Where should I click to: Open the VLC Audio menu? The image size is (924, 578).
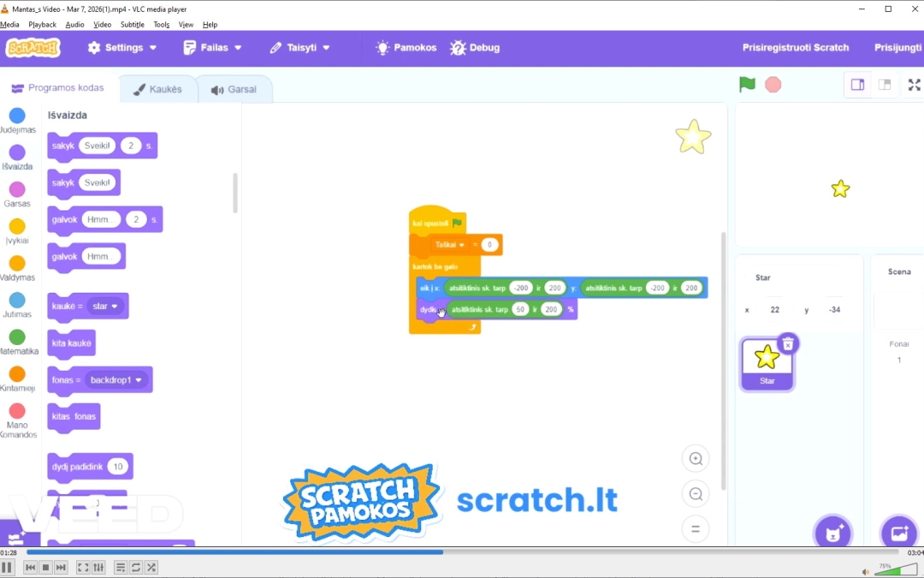(x=74, y=25)
